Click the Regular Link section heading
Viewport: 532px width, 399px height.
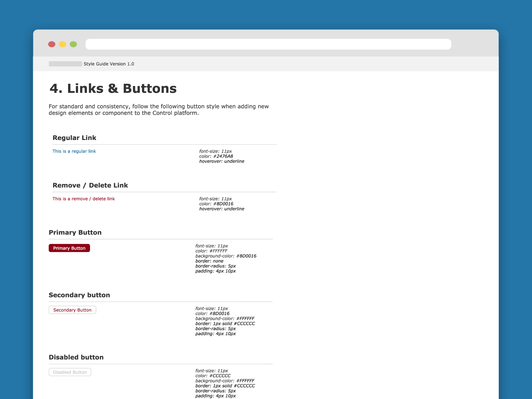(74, 138)
